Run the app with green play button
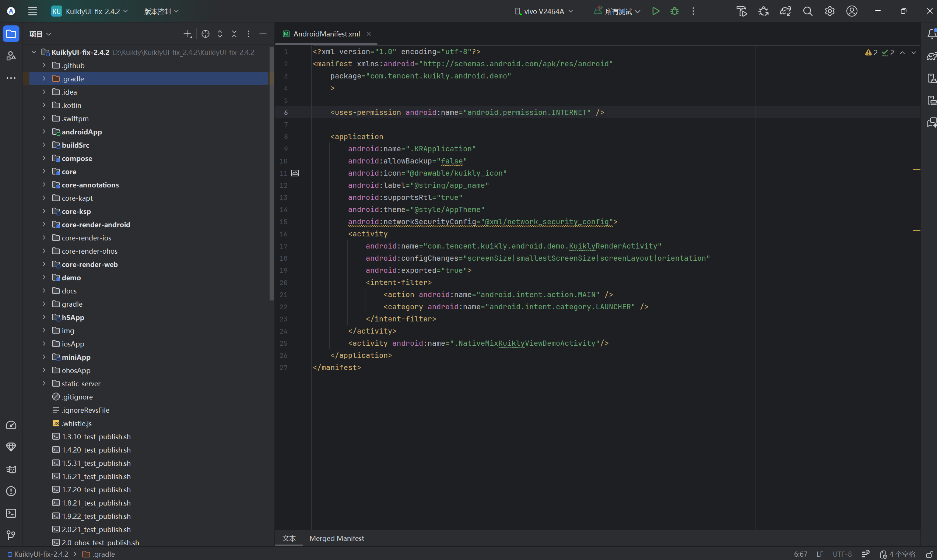937x560 pixels. pyautogui.click(x=656, y=11)
